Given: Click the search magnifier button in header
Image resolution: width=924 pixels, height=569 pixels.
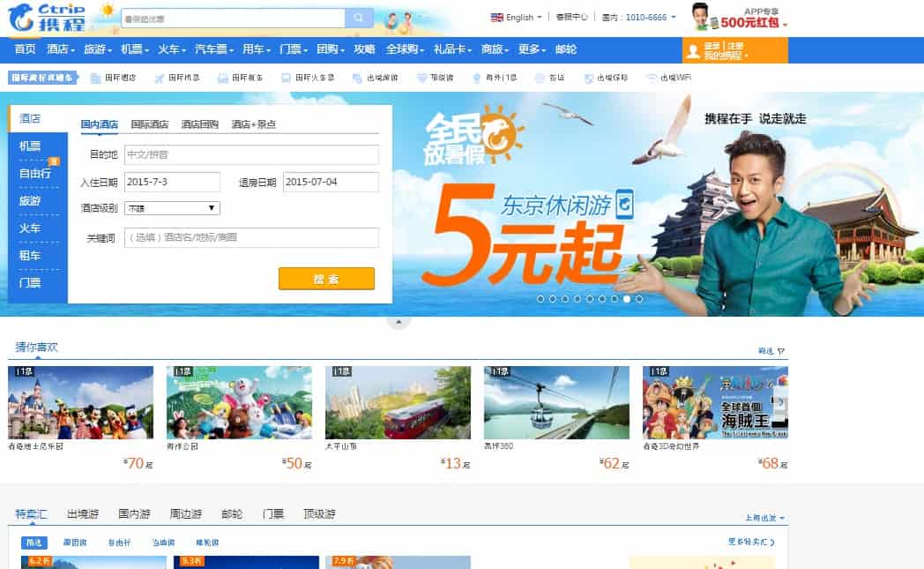Looking at the screenshot, I should (358, 18).
